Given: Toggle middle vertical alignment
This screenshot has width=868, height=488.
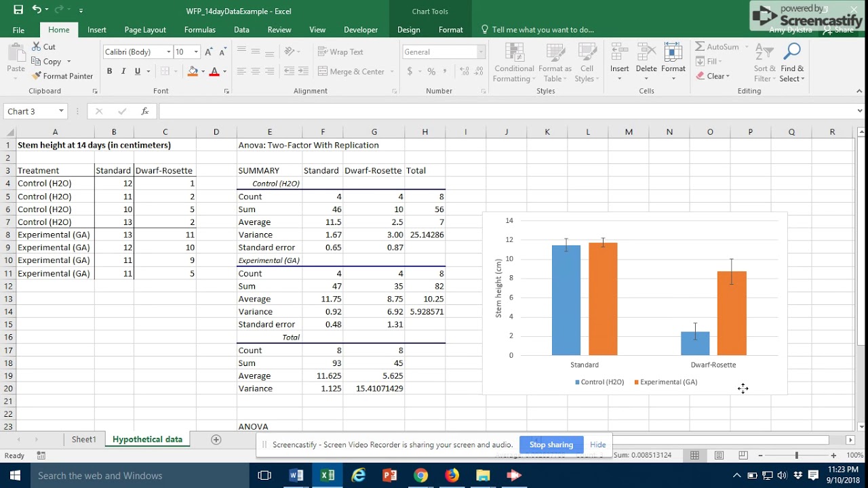Looking at the screenshot, I should [x=256, y=52].
